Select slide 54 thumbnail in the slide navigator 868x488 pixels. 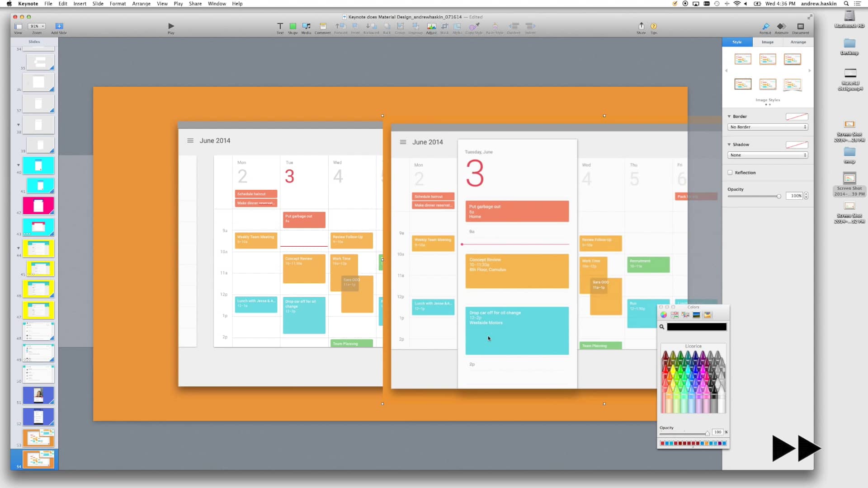point(38,459)
